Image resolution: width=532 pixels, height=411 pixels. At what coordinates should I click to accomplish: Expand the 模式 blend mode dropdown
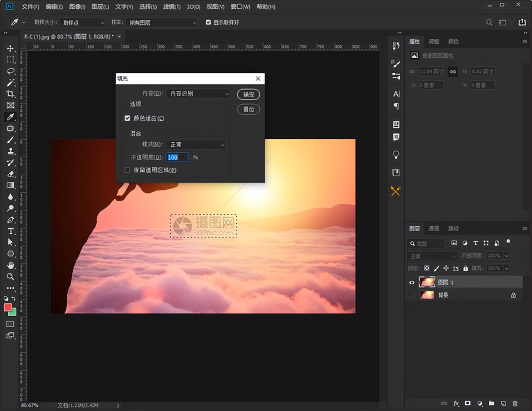tap(196, 144)
